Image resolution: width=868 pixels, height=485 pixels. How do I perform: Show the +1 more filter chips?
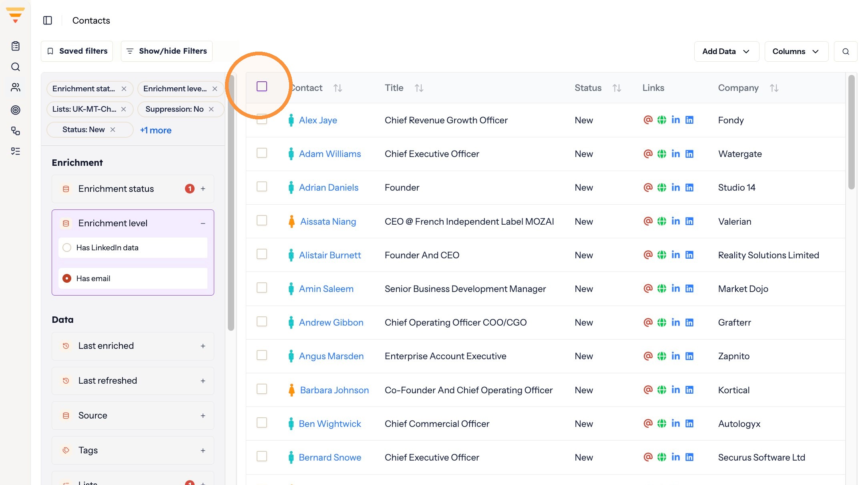point(156,130)
